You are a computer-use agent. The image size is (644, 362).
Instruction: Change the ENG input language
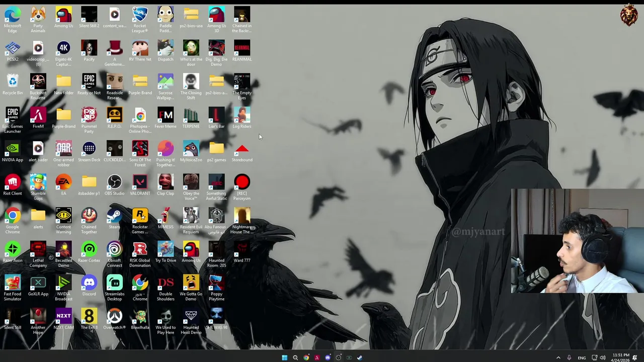point(582,357)
